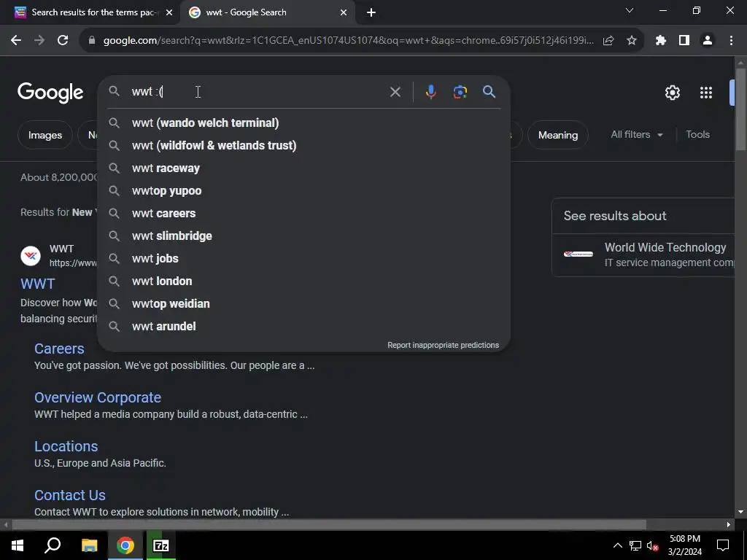Choose suggestion 'wwt arundel'

click(304, 327)
